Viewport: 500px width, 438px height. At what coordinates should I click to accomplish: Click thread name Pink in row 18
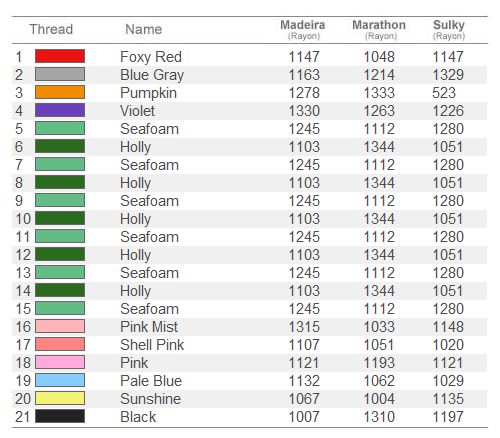click(x=134, y=363)
